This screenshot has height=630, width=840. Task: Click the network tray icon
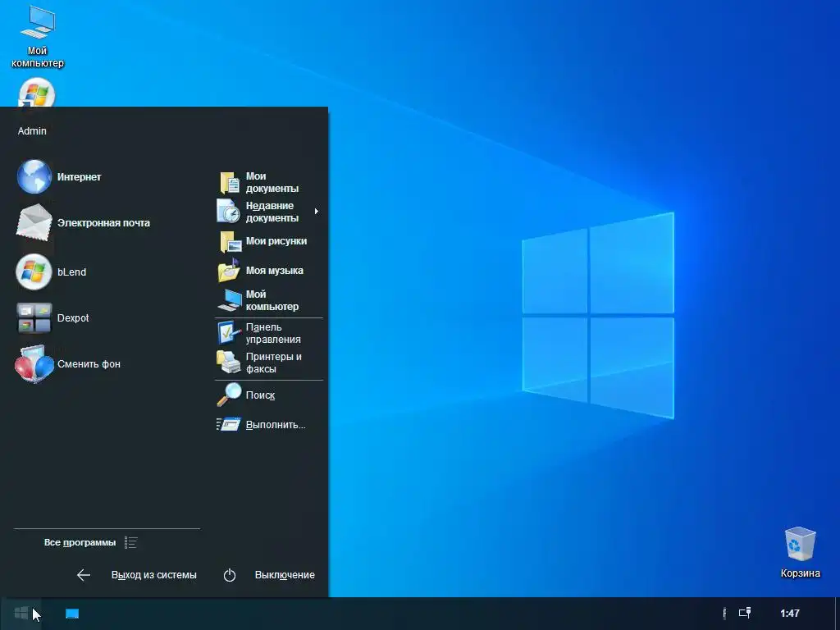tap(745, 613)
